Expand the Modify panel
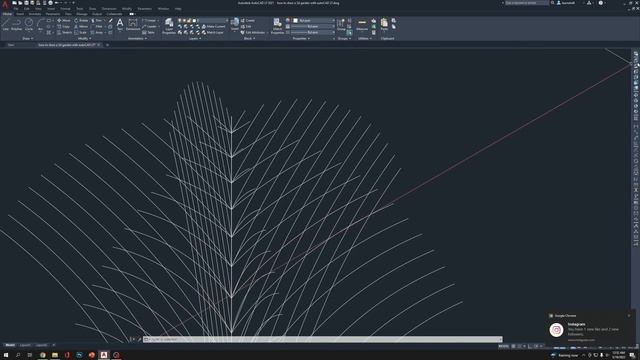 [84, 39]
